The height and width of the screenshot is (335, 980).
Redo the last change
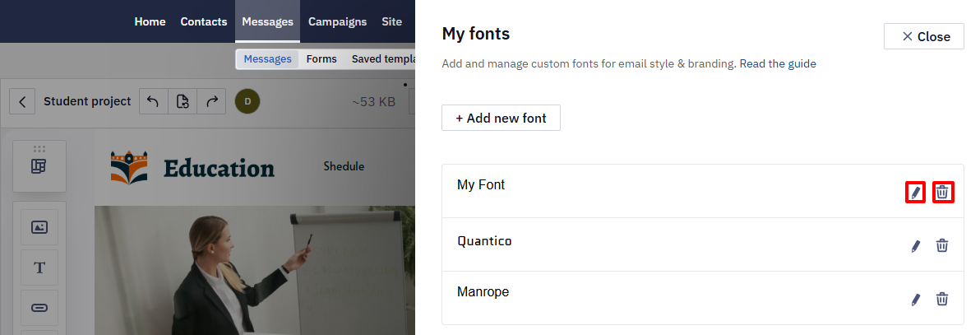[211, 101]
